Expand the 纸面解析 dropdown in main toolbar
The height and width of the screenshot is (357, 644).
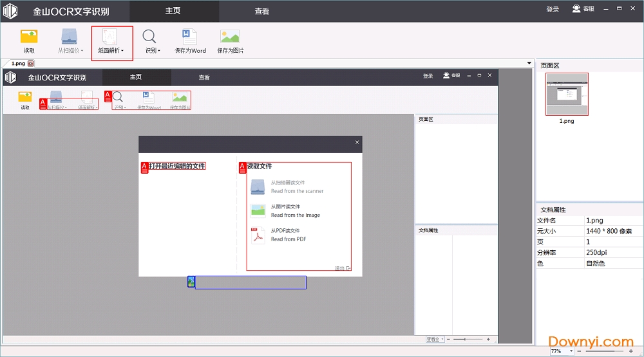(x=111, y=50)
